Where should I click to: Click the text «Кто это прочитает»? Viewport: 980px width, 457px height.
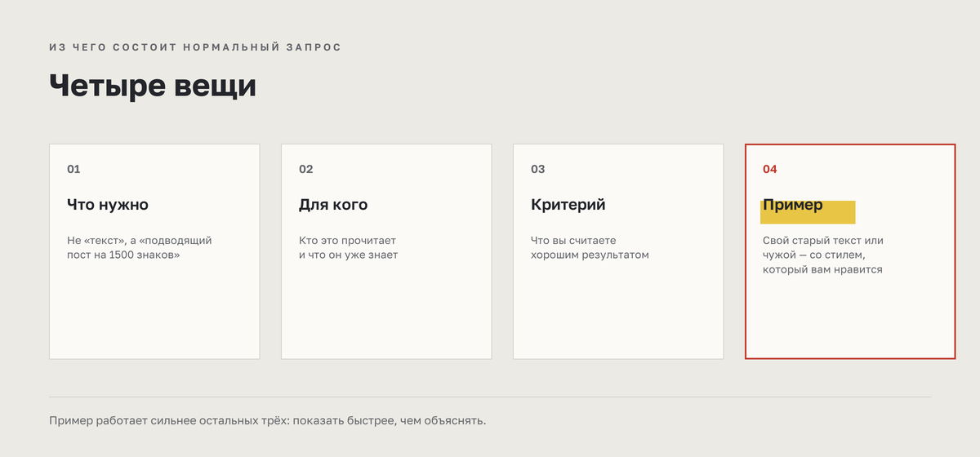coord(347,241)
